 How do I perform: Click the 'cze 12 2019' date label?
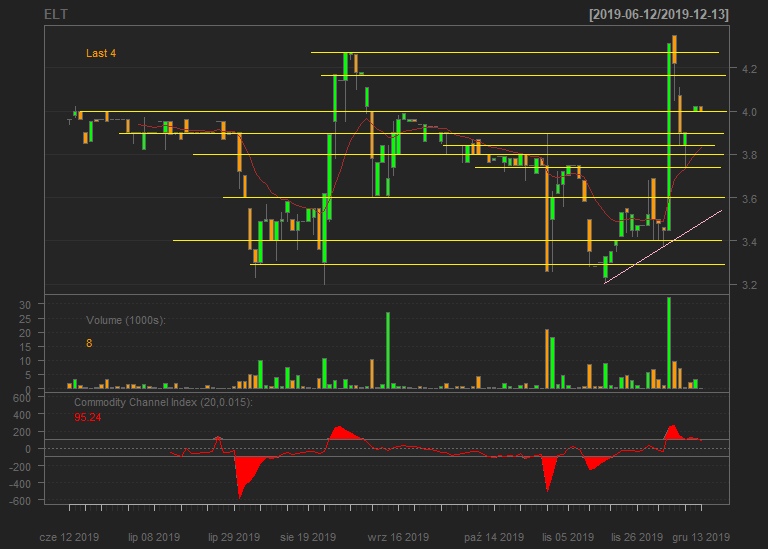(x=69, y=537)
